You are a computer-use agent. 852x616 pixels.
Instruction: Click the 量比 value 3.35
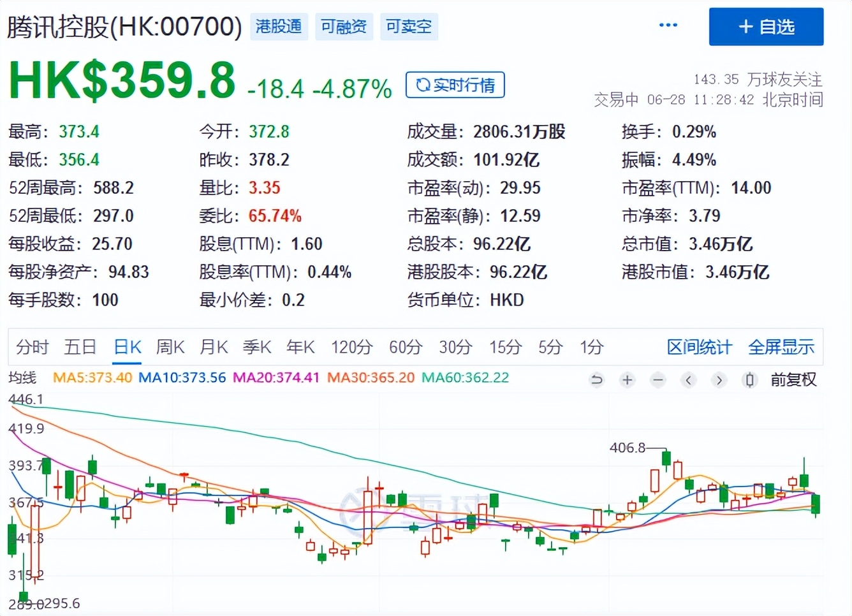(265, 187)
